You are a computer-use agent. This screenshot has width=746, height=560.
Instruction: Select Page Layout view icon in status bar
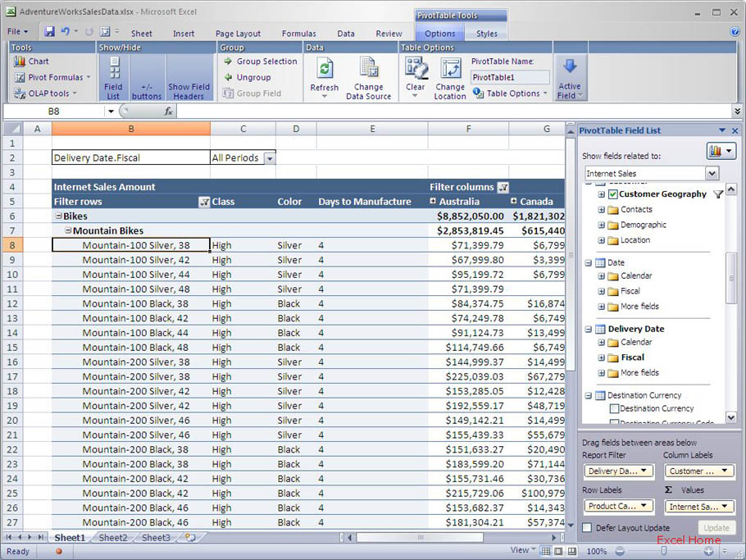[x=558, y=551]
